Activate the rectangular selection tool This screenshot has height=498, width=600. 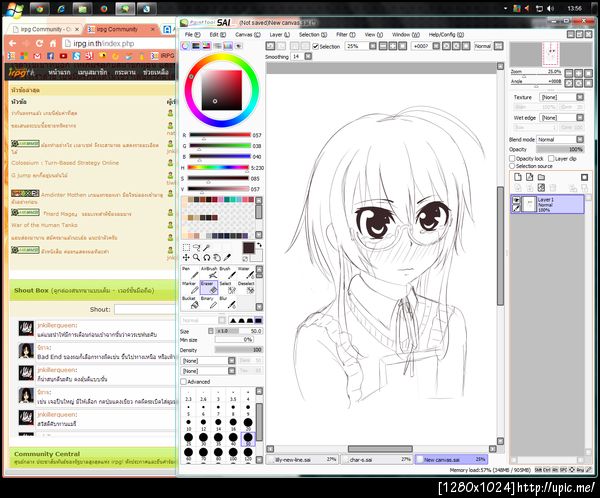(186, 247)
